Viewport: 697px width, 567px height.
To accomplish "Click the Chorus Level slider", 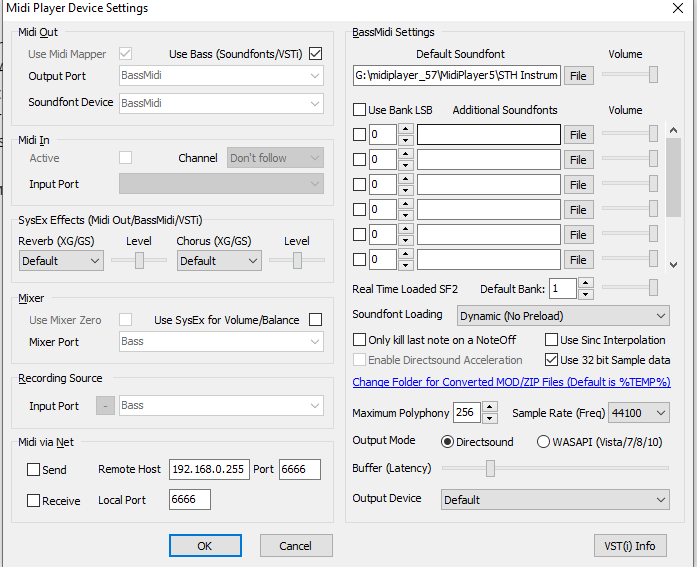I will 297,260.
